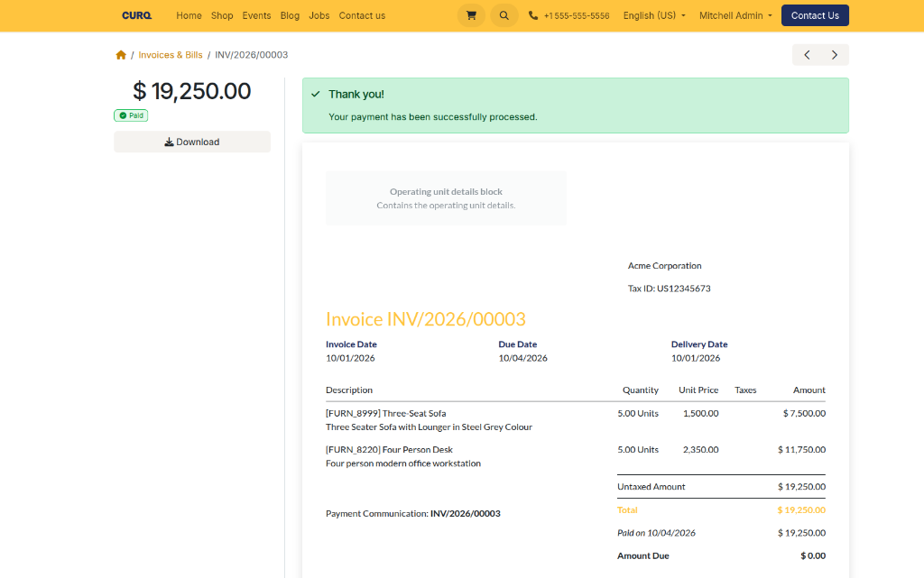924x578 pixels.
Task: Click Paid on 10/04/2026 text
Action: [656, 533]
